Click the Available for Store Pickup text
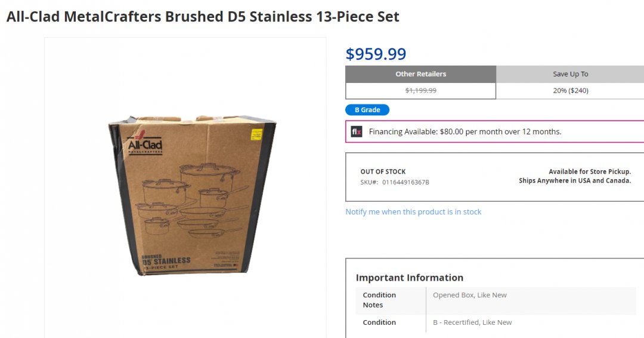644x338 pixels. (x=589, y=172)
